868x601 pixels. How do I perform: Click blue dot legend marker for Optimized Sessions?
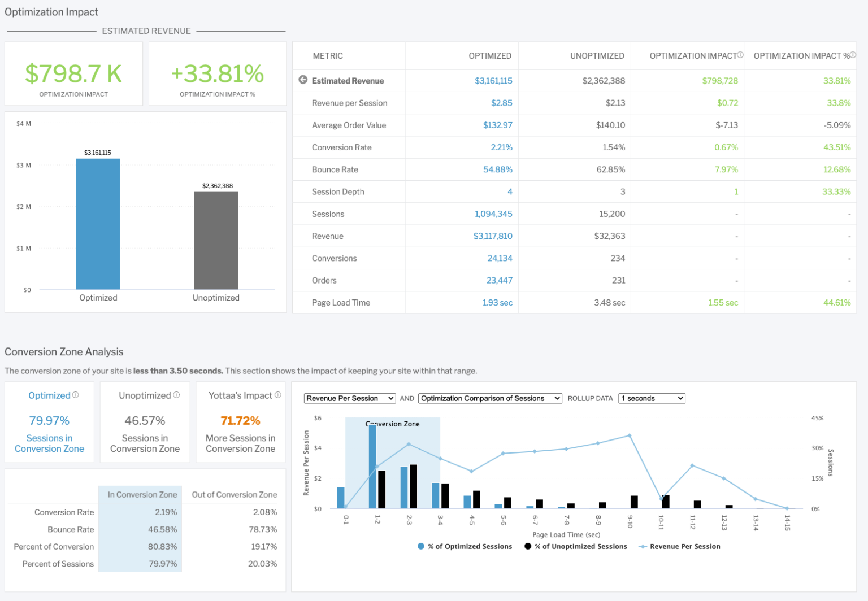(x=420, y=546)
